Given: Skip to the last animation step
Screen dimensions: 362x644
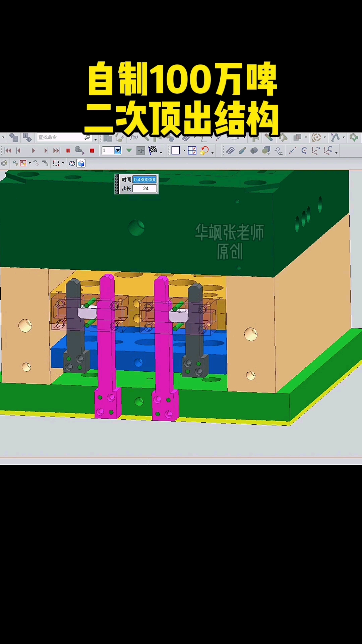Looking at the screenshot, I should [57, 151].
